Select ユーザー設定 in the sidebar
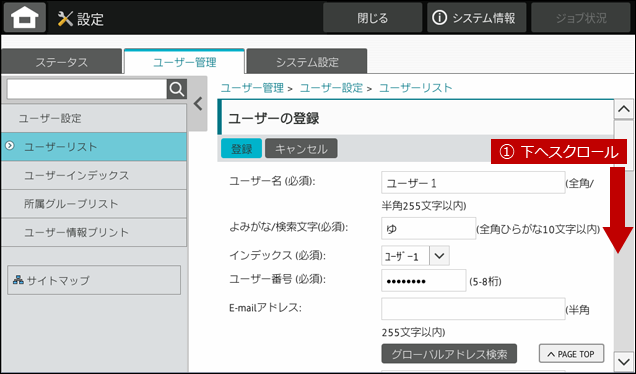 [x=94, y=118]
